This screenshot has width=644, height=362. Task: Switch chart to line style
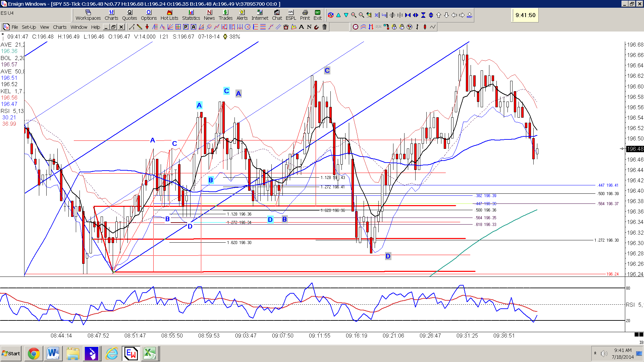click(433, 27)
